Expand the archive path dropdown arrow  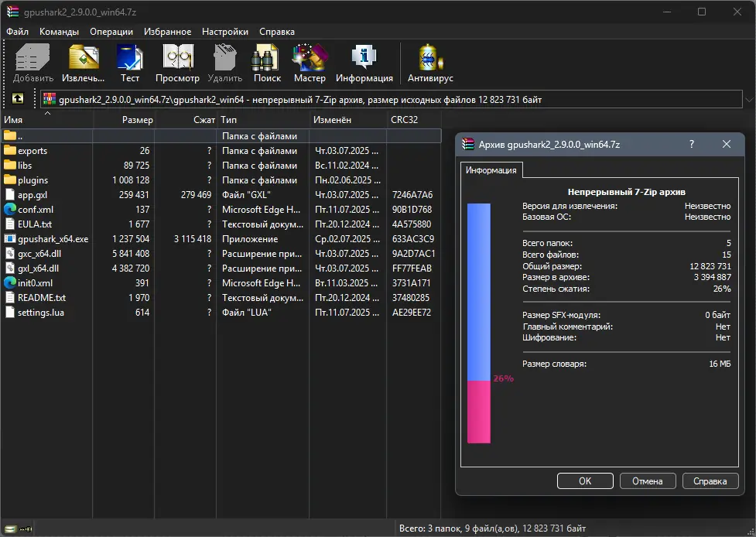pyautogui.click(x=748, y=100)
